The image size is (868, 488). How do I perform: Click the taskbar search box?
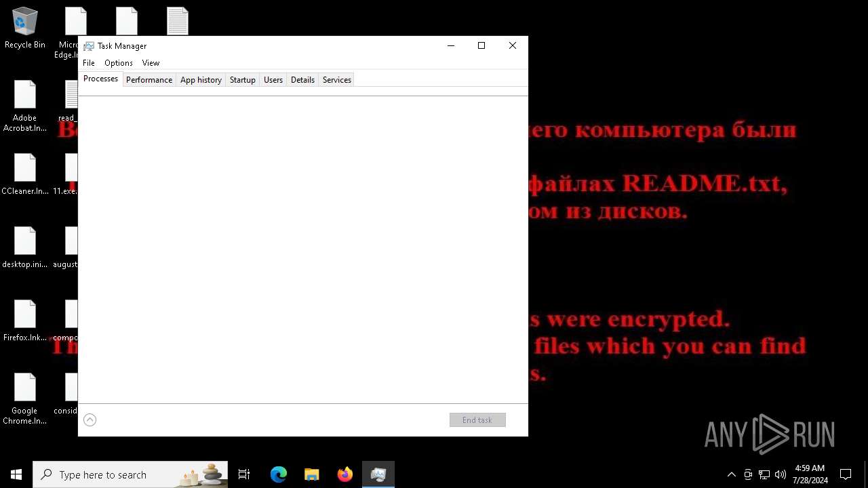tap(130, 474)
